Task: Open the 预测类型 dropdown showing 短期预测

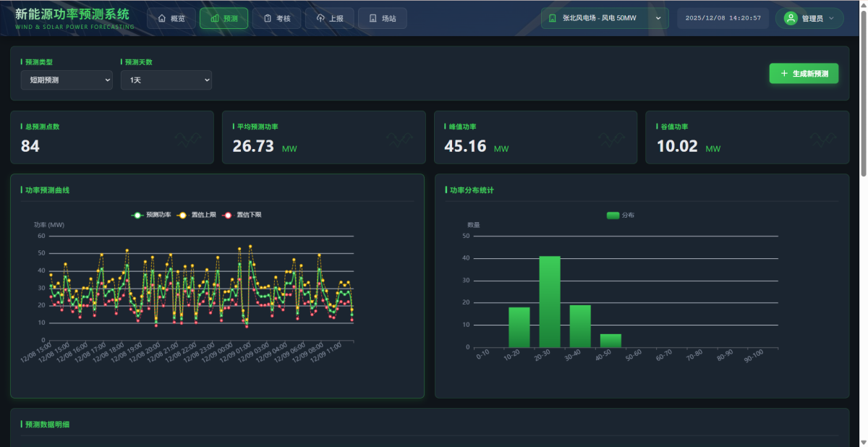Action: [x=67, y=80]
